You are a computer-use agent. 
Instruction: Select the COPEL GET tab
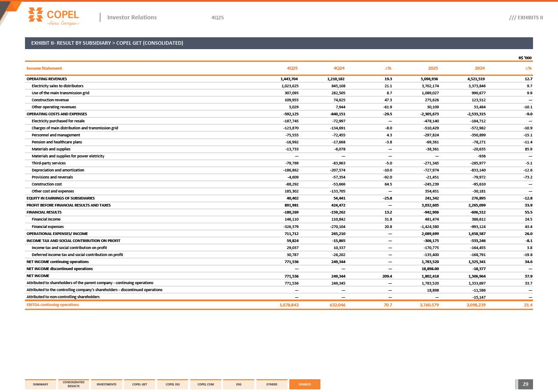click(139, 385)
